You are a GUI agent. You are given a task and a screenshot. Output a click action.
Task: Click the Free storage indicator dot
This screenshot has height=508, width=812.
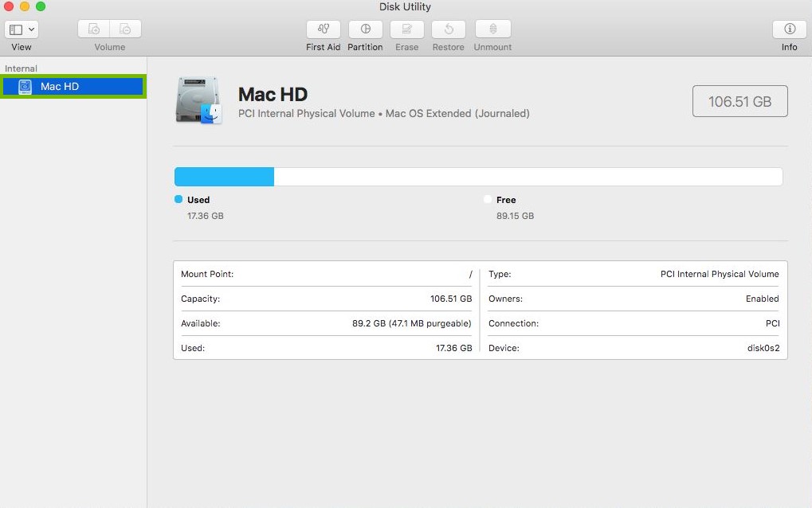pyautogui.click(x=488, y=200)
